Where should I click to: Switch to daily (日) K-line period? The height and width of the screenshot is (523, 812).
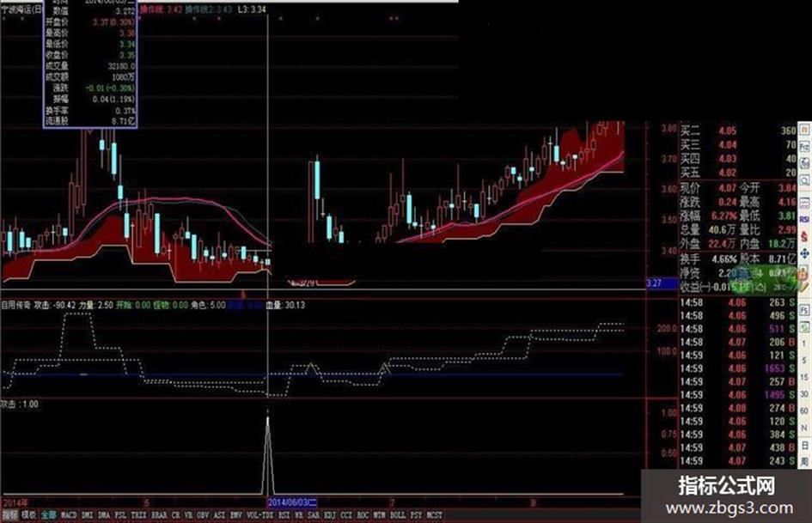[804, 446]
